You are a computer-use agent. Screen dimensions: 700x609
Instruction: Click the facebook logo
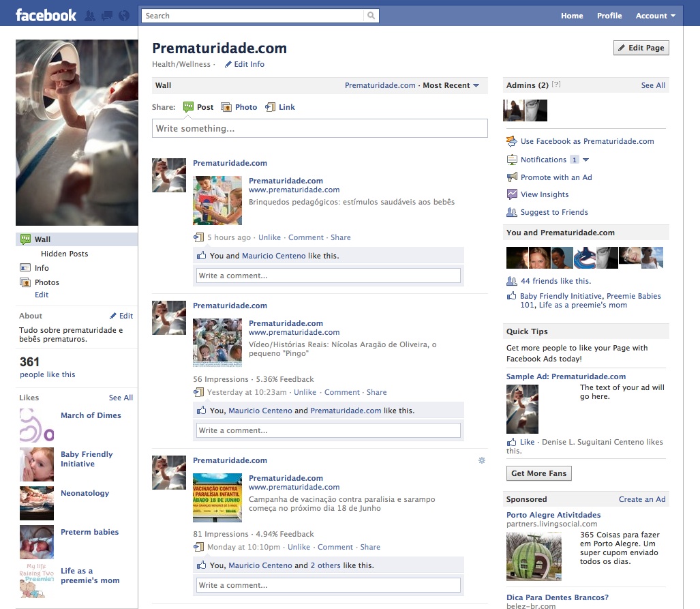46,15
